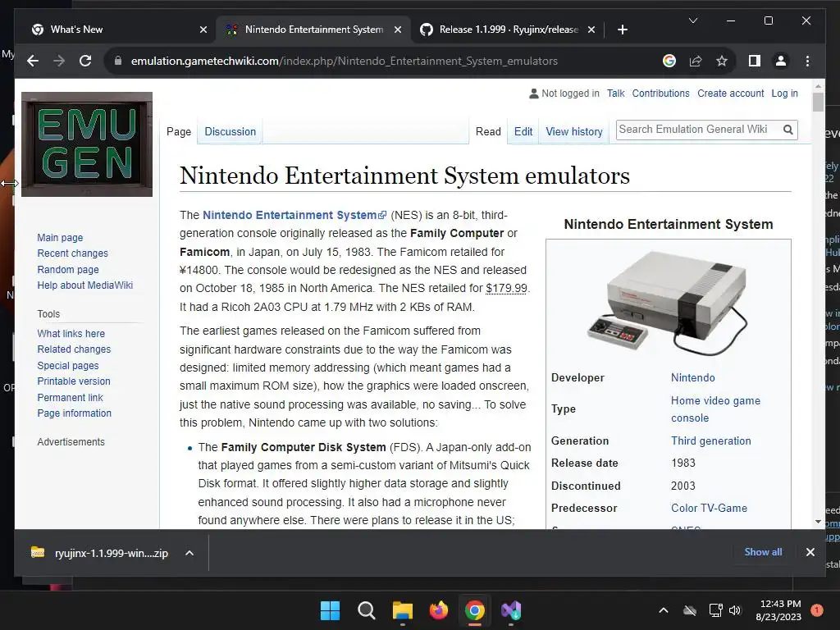Screen dimensions: 840x630
Task: Open the Color TV-Game link
Action: pos(709,508)
